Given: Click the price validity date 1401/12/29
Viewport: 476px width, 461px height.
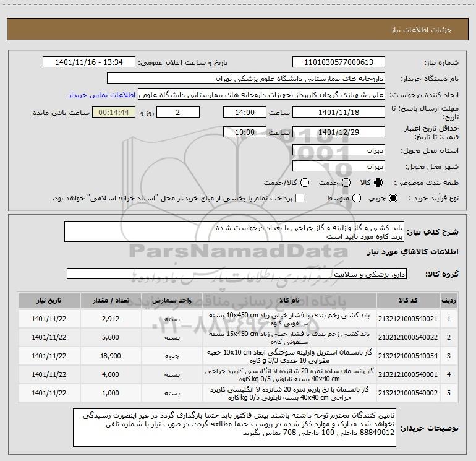Looking at the screenshot, I should (x=339, y=132).
